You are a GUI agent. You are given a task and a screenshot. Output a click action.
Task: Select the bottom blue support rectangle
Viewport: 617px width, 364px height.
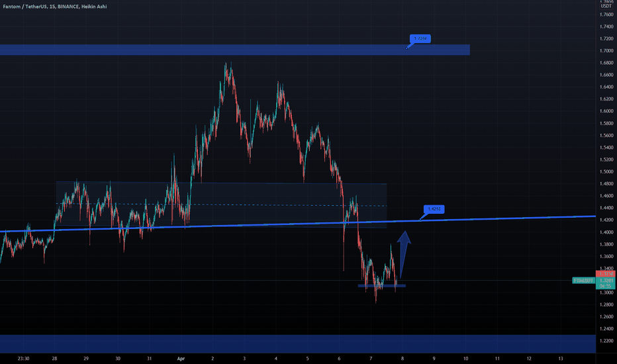tap(297, 343)
